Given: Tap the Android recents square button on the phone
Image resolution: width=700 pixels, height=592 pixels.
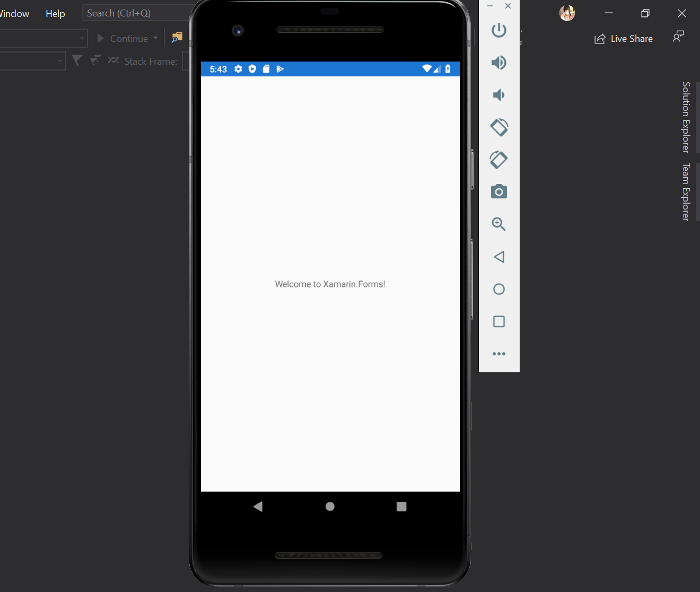Looking at the screenshot, I should point(401,507).
